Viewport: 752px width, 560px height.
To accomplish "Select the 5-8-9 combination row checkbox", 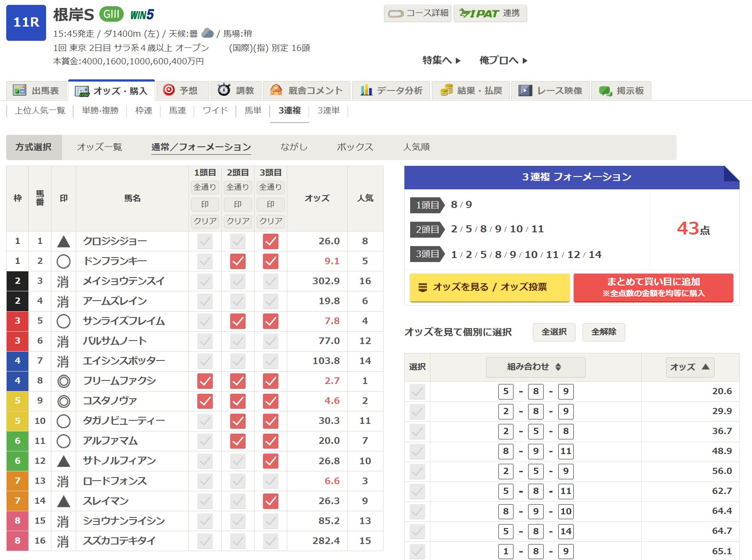I will [417, 392].
